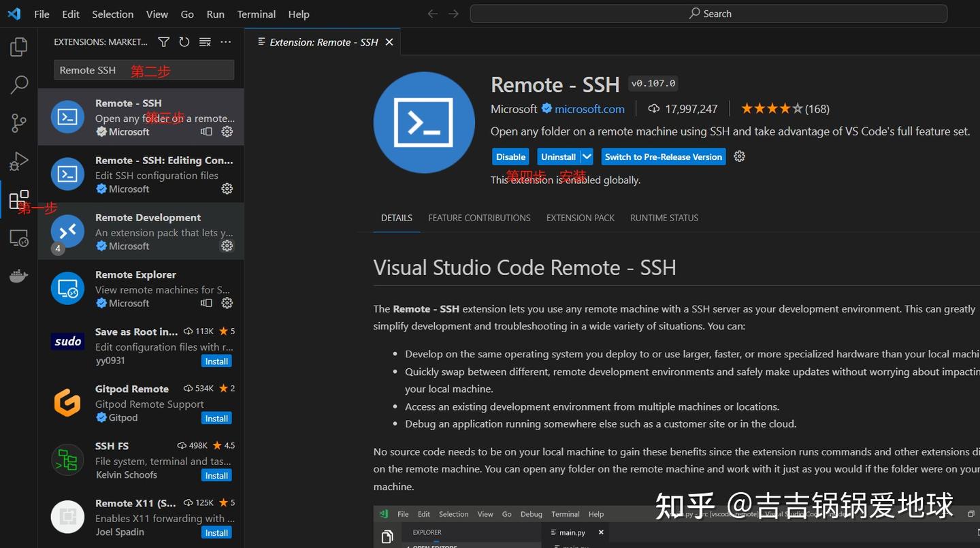The width and height of the screenshot is (980, 548).
Task: Open the Source Control view
Action: pos(18,123)
